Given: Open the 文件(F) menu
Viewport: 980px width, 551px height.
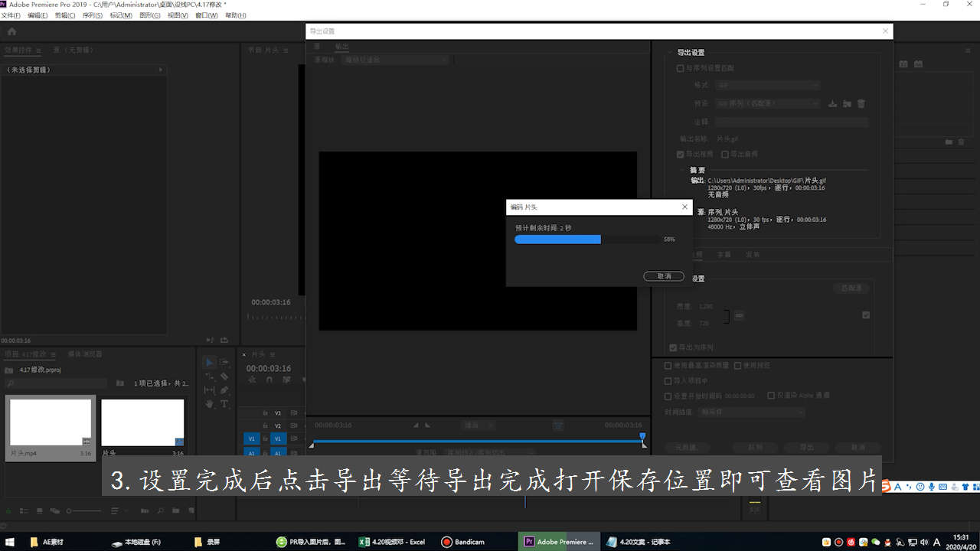Looking at the screenshot, I should (x=11, y=15).
